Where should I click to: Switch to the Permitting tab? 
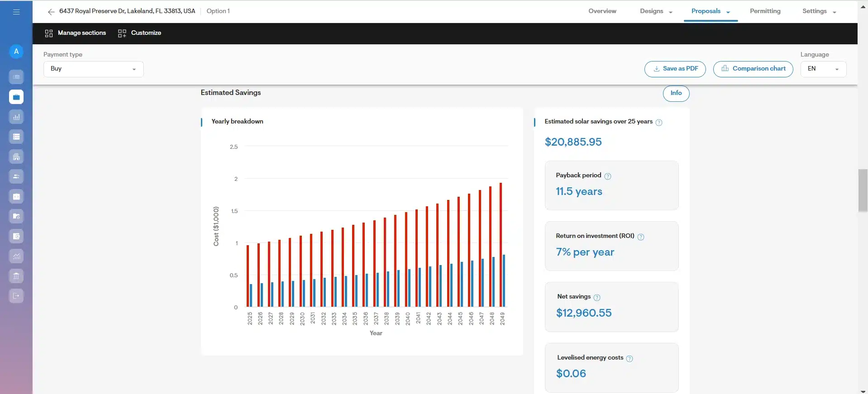pos(765,11)
